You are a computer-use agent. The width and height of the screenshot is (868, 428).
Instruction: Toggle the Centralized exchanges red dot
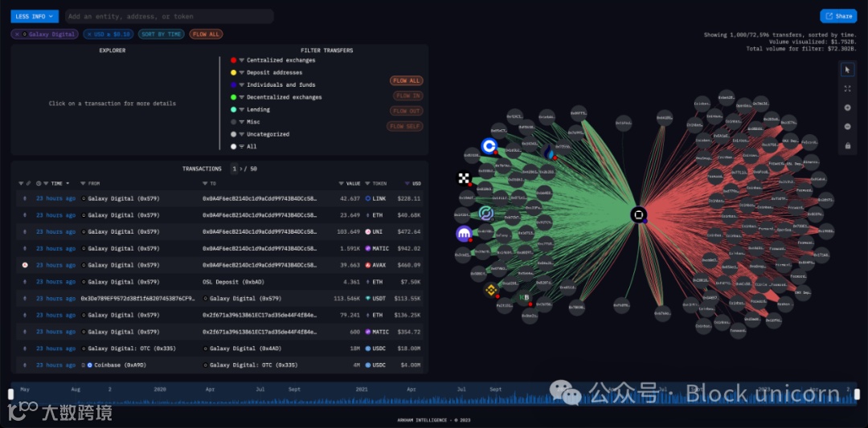click(x=234, y=60)
